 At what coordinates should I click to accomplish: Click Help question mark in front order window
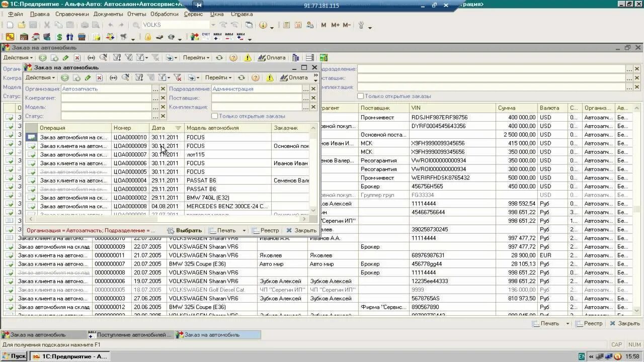tap(256, 77)
